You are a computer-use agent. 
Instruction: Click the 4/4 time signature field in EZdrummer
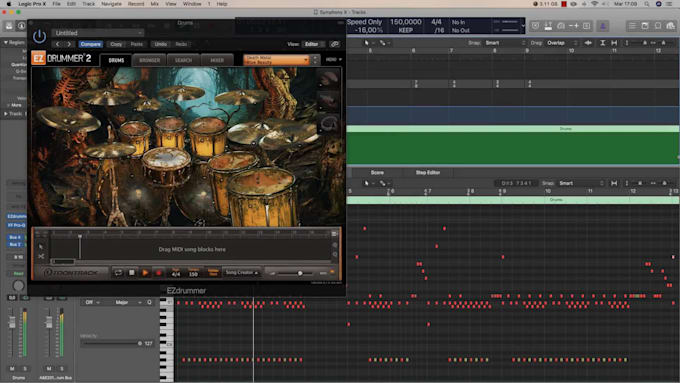[x=176, y=273]
